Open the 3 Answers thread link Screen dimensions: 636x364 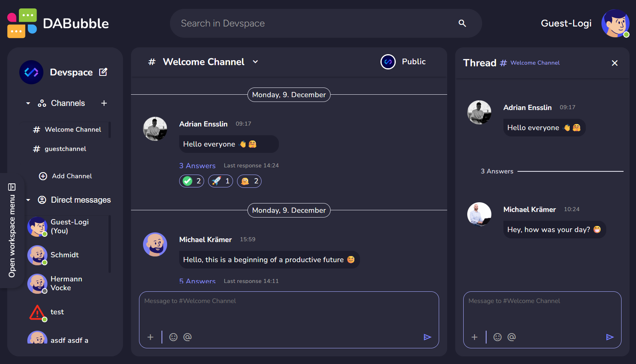197,166
